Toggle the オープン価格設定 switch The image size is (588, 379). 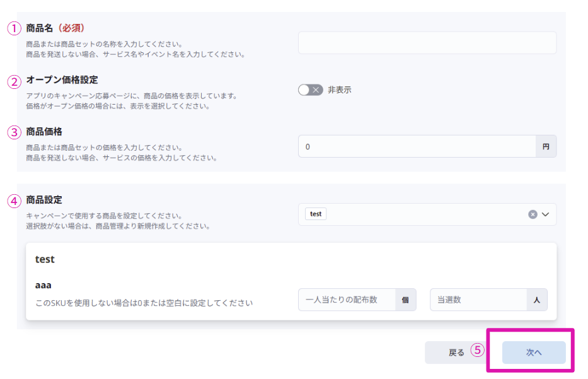pyautogui.click(x=310, y=90)
